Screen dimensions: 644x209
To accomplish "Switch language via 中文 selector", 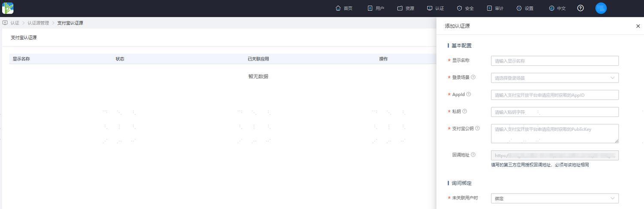I will pyautogui.click(x=557, y=8).
